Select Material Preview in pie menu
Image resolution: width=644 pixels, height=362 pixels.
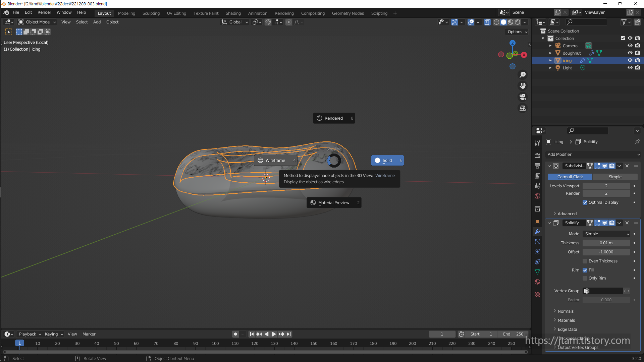pos(334,203)
